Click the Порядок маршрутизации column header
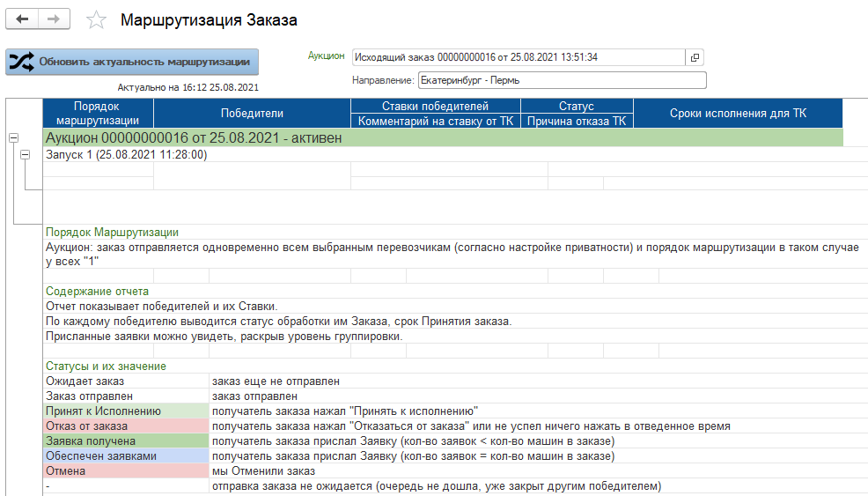This screenshot has width=868, height=496. [x=98, y=113]
